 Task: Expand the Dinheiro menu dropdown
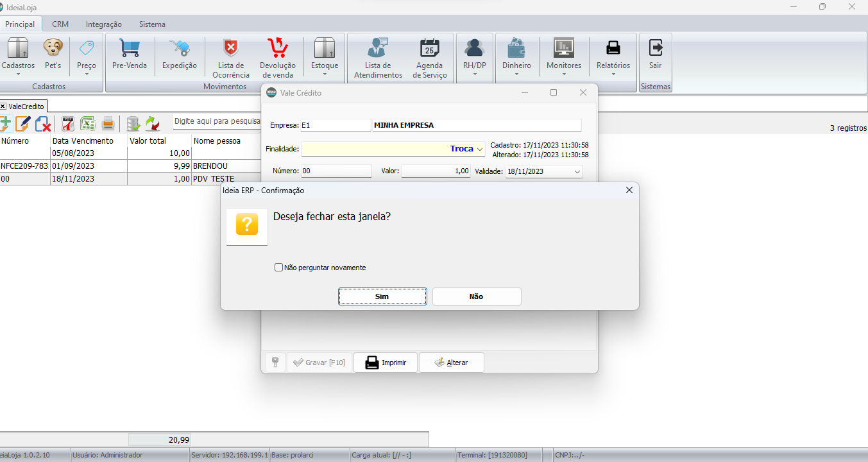[x=516, y=74]
